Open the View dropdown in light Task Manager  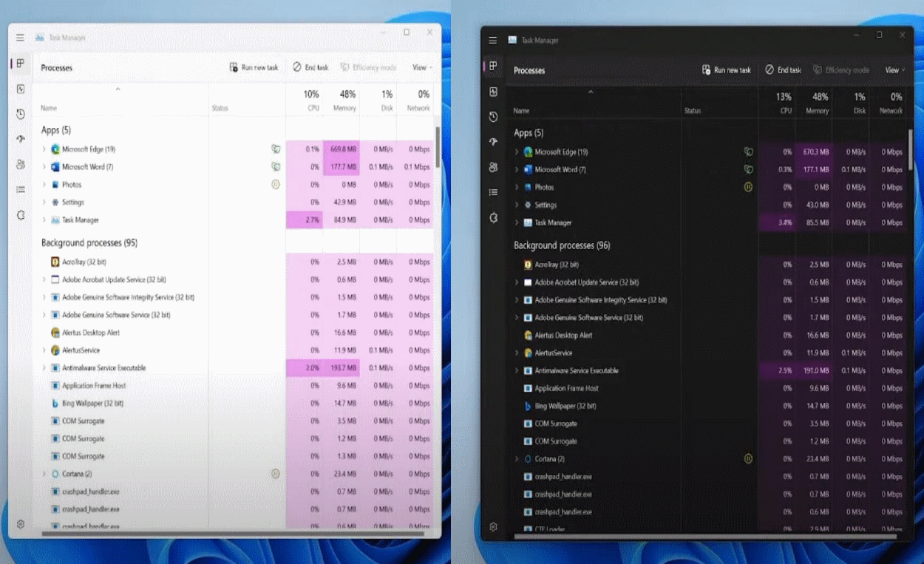click(422, 67)
